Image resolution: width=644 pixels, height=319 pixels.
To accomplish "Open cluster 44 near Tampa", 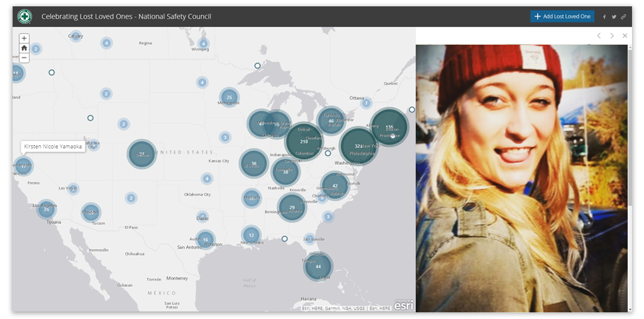I will (x=318, y=266).
